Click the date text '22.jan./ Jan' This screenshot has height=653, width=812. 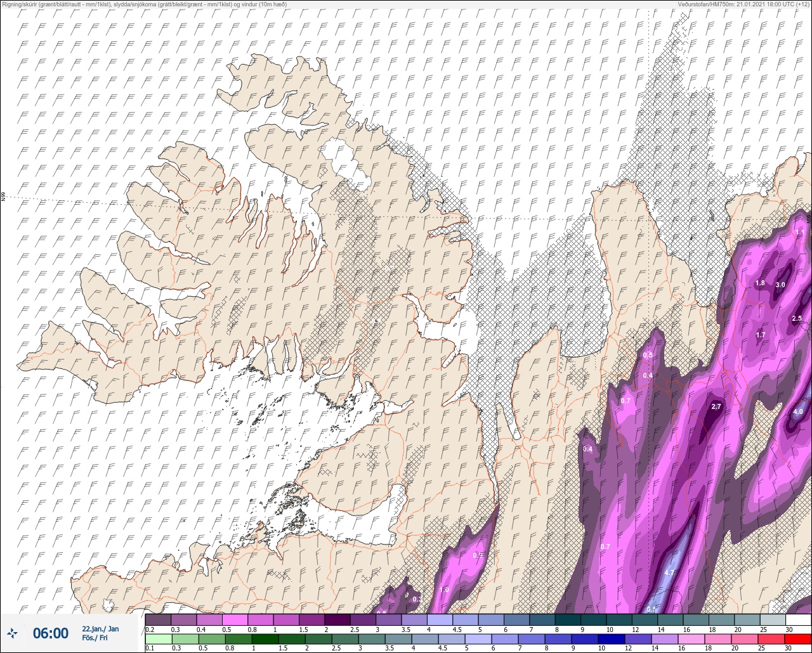click(100, 628)
